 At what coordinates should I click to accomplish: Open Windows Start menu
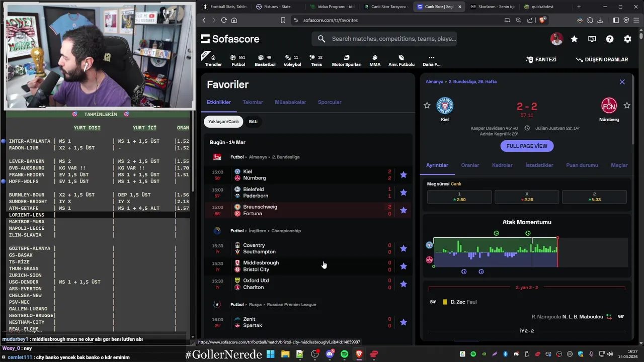pos(270,354)
